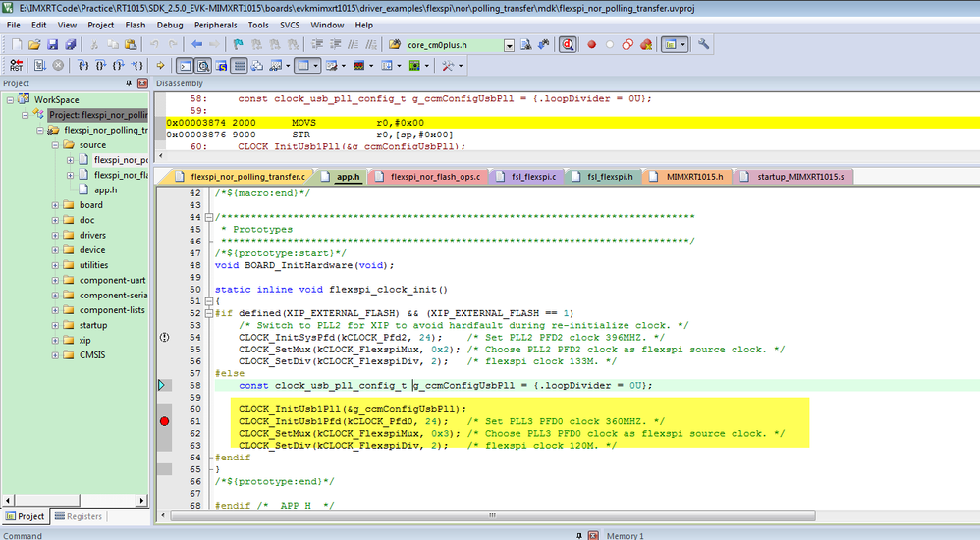Collapse #if block fold at line 52

(x=209, y=313)
